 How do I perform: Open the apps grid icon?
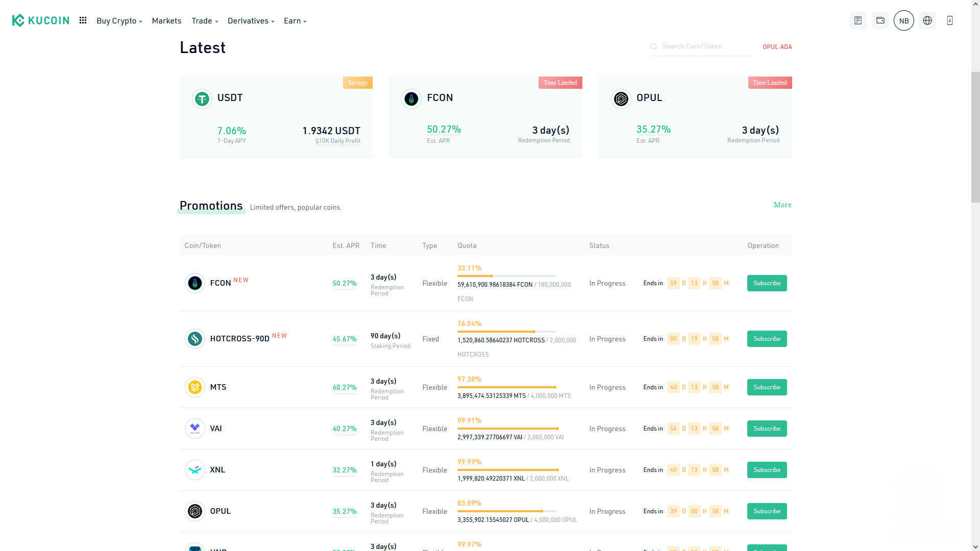click(x=83, y=20)
